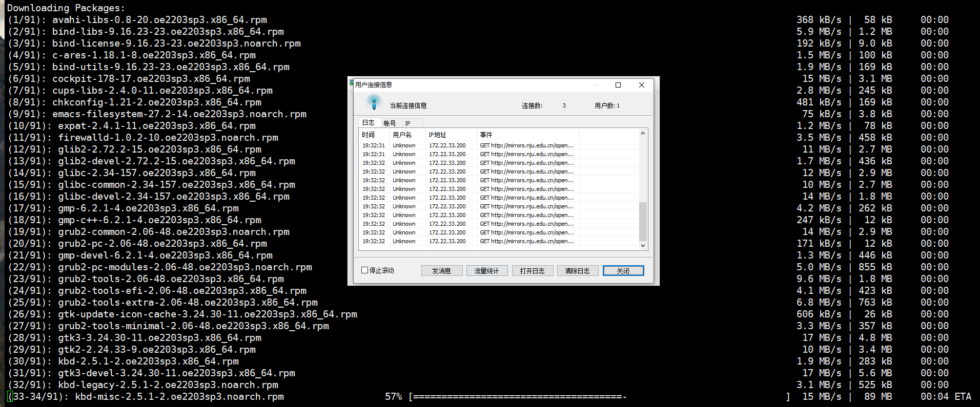Image resolution: width=980 pixels, height=407 pixels.
Task: Sort by the 用户名 column header
Action: point(408,135)
